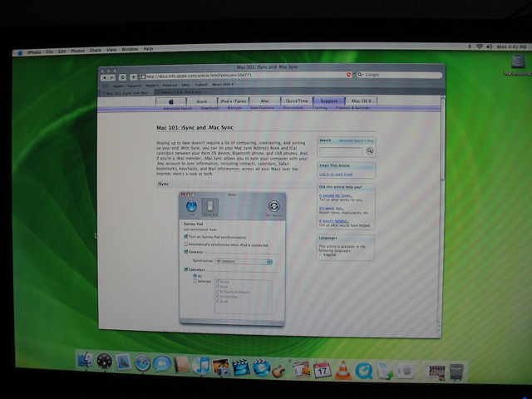Open the volume control in menu bar
Viewport: 532px width, 399px height.
point(490,47)
